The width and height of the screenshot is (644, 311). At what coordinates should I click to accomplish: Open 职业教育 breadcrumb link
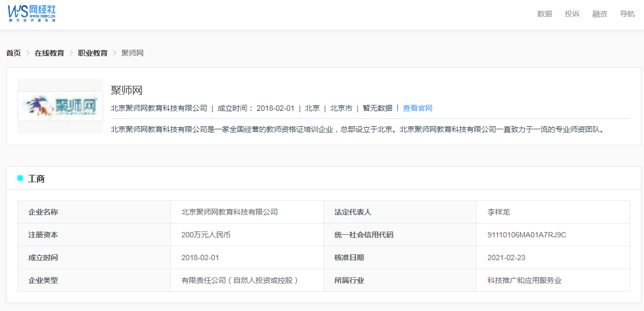(93, 53)
